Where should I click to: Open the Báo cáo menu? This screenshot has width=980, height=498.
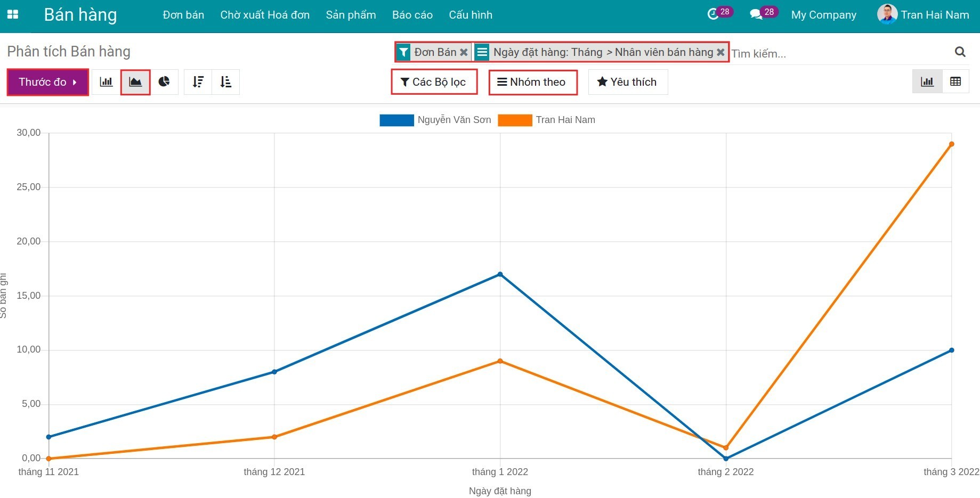(x=412, y=15)
